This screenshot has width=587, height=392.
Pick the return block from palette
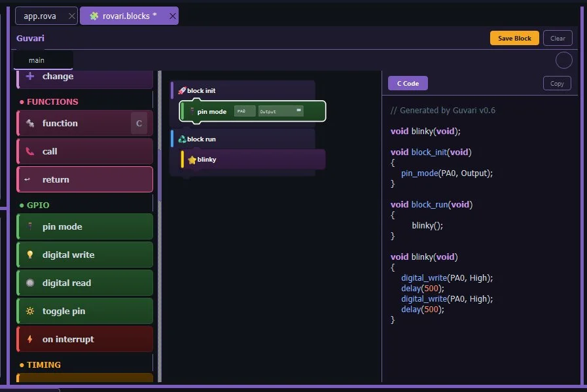pos(84,179)
